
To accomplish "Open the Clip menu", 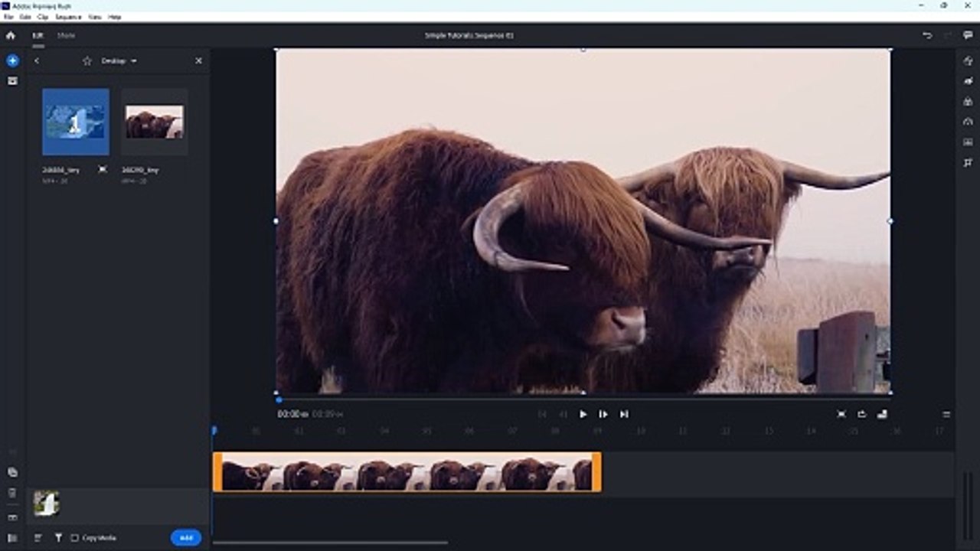I will [x=43, y=17].
